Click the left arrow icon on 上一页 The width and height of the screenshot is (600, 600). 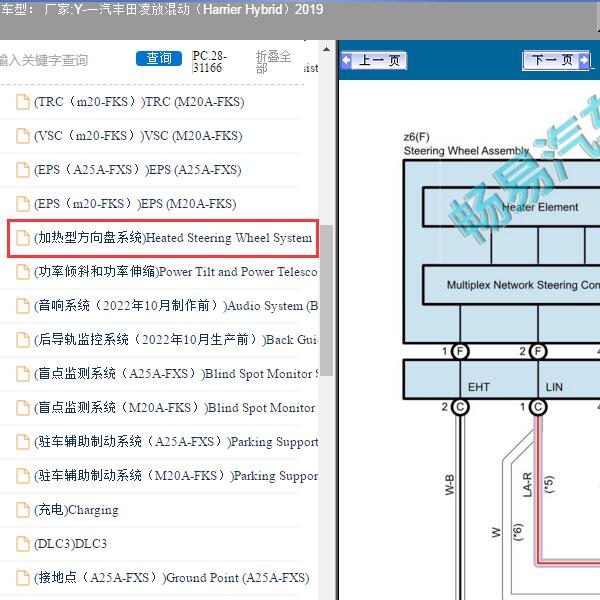[347, 60]
